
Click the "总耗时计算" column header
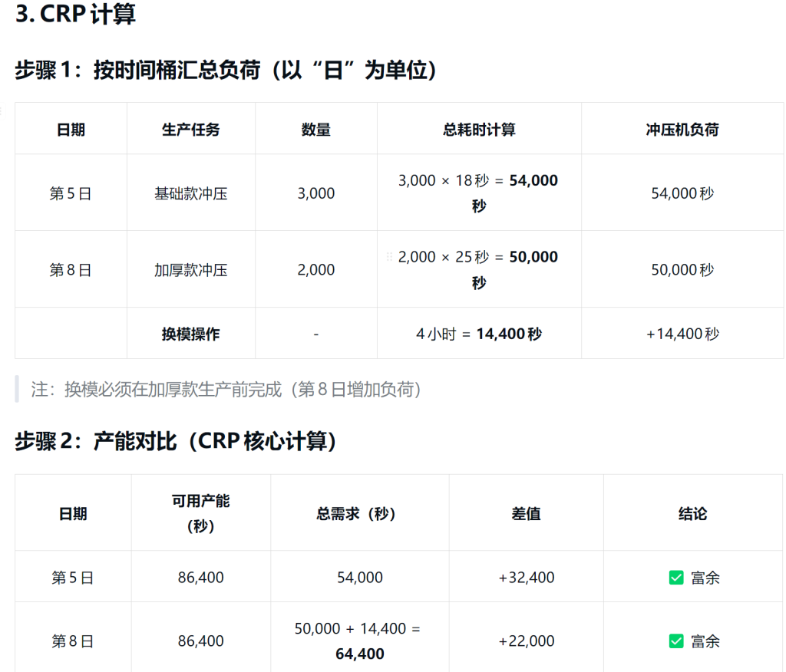pos(479,130)
